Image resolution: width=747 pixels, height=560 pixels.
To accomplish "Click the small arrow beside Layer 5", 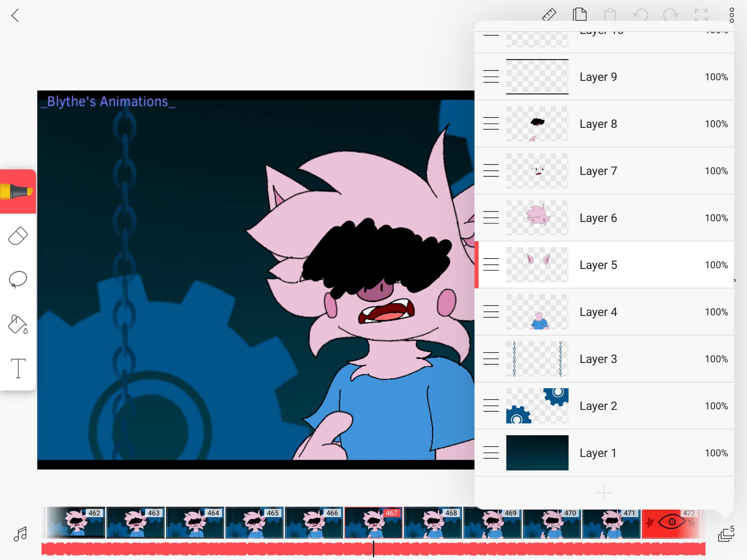I will pyautogui.click(x=735, y=280).
